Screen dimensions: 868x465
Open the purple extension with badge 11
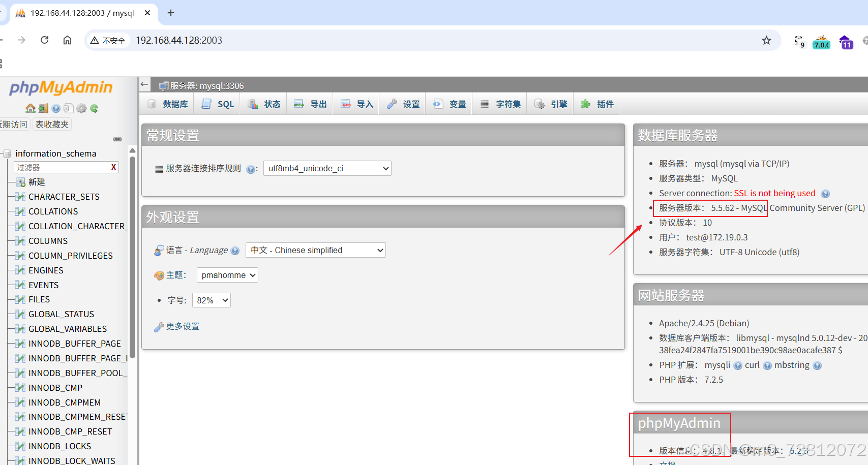(x=846, y=42)
